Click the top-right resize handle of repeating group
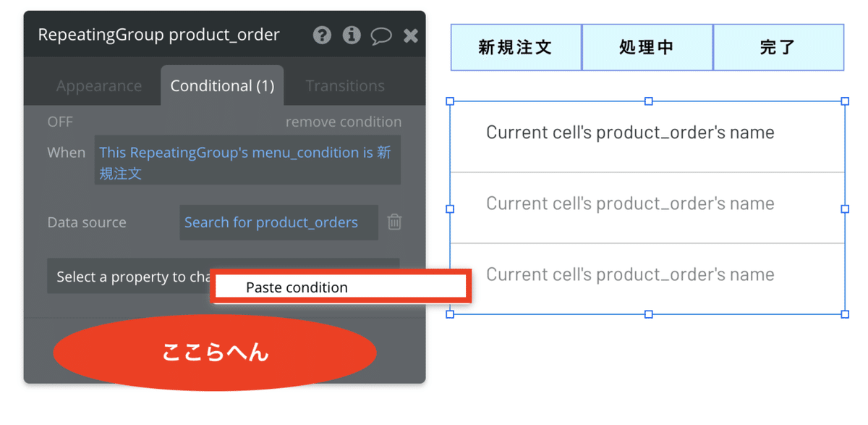The height and width of the screenshot is (425, 868). pyautogui.click(x=845, y=101)
